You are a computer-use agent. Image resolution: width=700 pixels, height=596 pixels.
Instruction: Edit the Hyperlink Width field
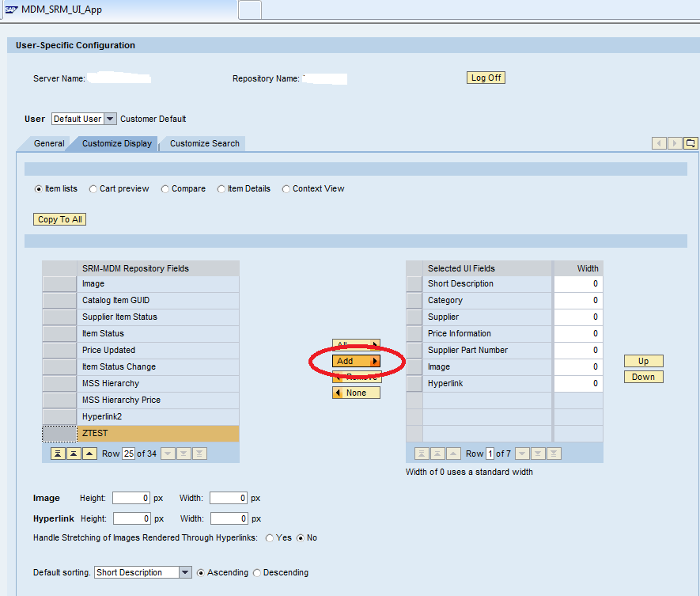pos(229,518)
